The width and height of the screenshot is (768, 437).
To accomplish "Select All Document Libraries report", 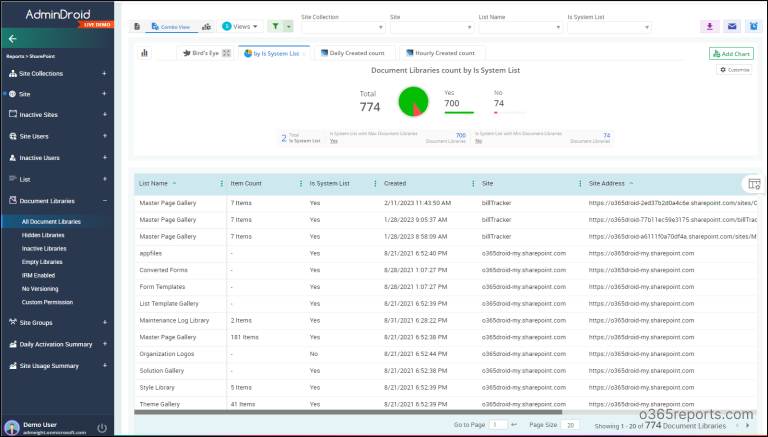I will coord(51,221).
